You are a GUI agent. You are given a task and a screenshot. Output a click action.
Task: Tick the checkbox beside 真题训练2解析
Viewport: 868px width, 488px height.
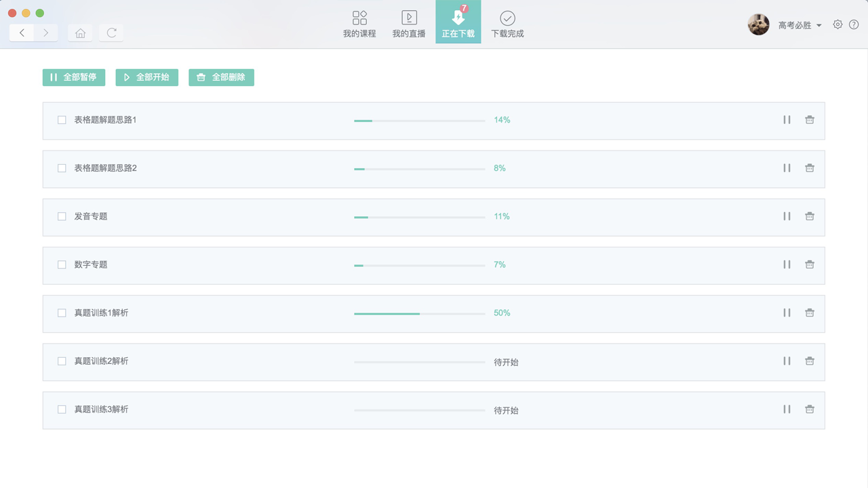click(62, 361)
